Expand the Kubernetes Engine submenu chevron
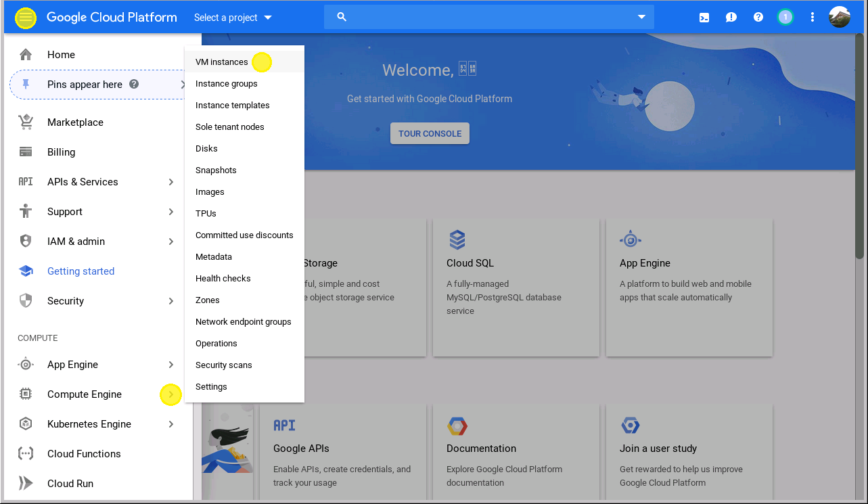 pos(171,424)
